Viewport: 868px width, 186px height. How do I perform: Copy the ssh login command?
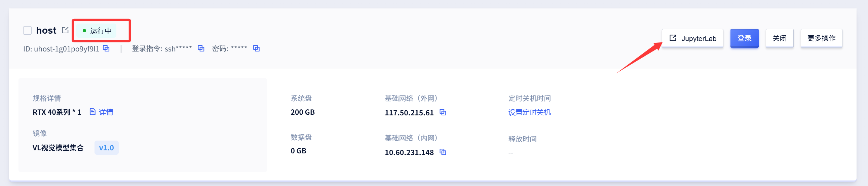(x=201, y=48)
